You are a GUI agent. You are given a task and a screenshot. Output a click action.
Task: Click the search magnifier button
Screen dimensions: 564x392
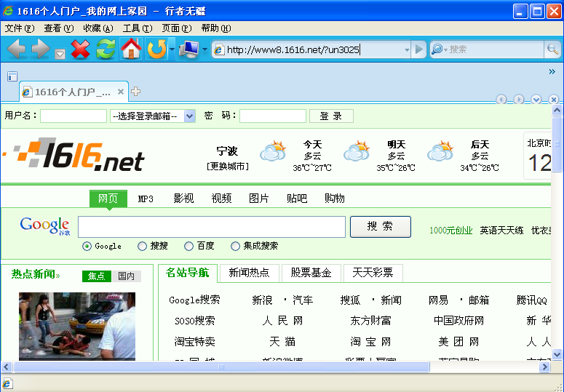(553, 49)
